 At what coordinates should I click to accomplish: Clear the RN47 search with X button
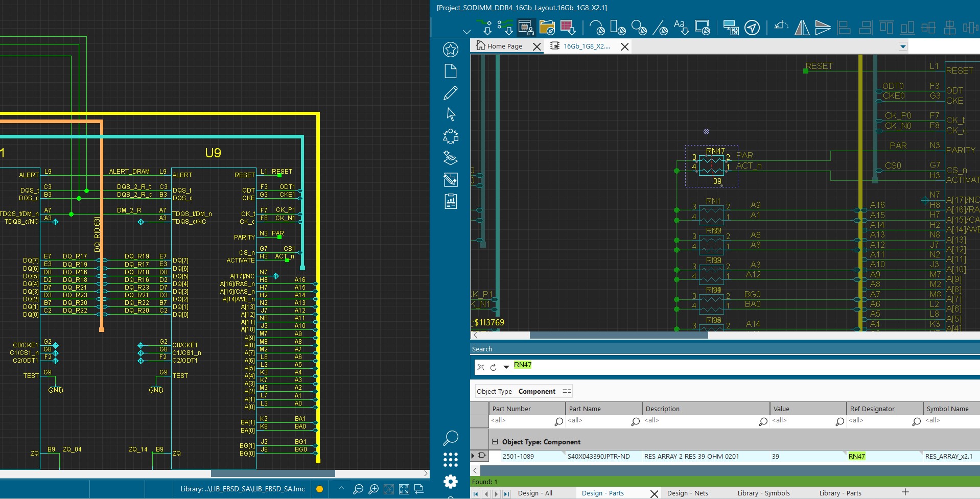[x=480, y=367]
